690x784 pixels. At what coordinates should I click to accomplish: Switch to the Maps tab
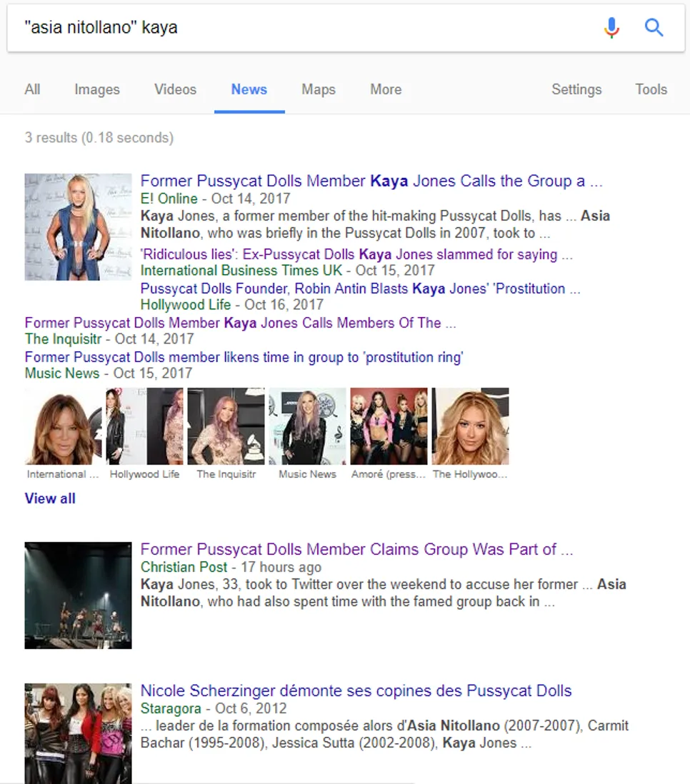[x=319, y=89]
